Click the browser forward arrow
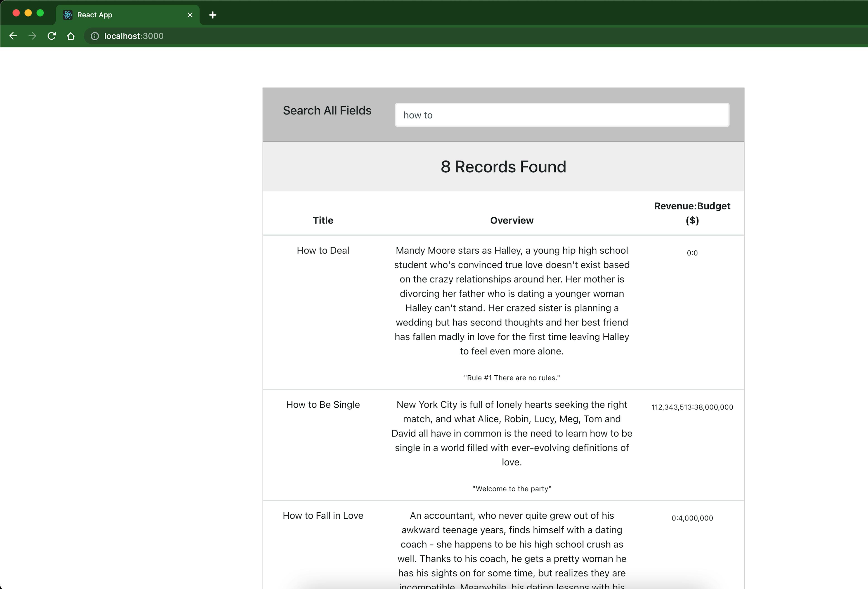This screenshot has height=589, width=868. point(33,36)
